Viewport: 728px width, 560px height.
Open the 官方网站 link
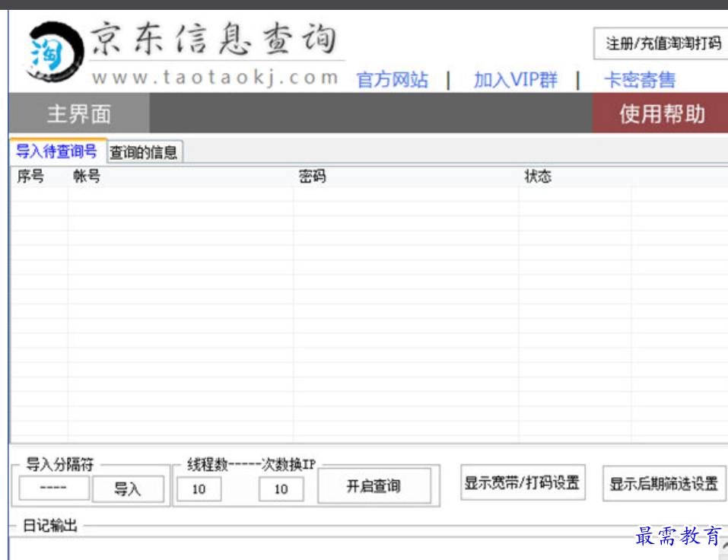pyautogui.click(x=393, y=80)
